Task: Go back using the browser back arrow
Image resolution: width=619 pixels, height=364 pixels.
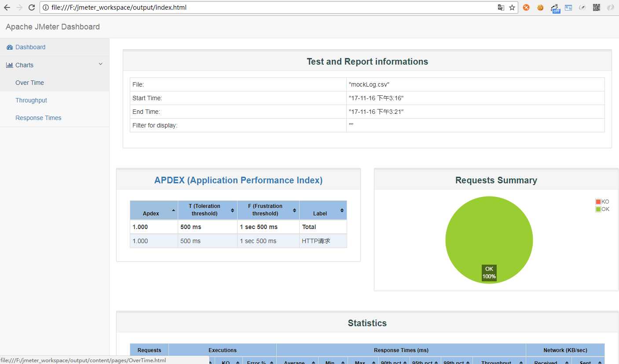Action: (7, 7)
